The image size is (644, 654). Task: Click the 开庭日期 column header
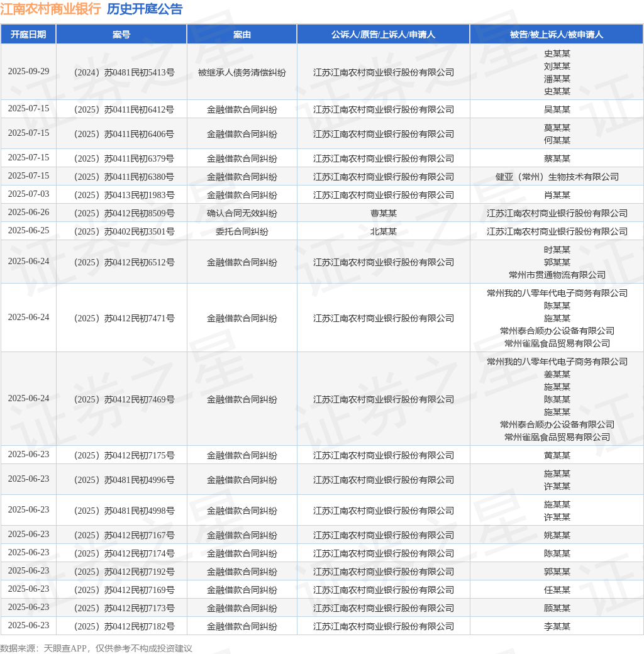coord(28,34)
